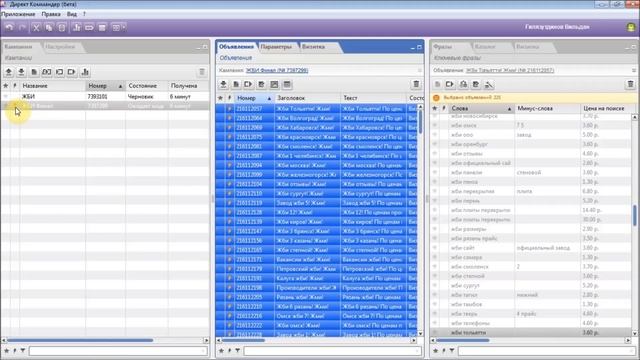Toggle star for phrase 'жби отзывы'
This screenshot has width=640, height=360.
click(x=435, y=153)
